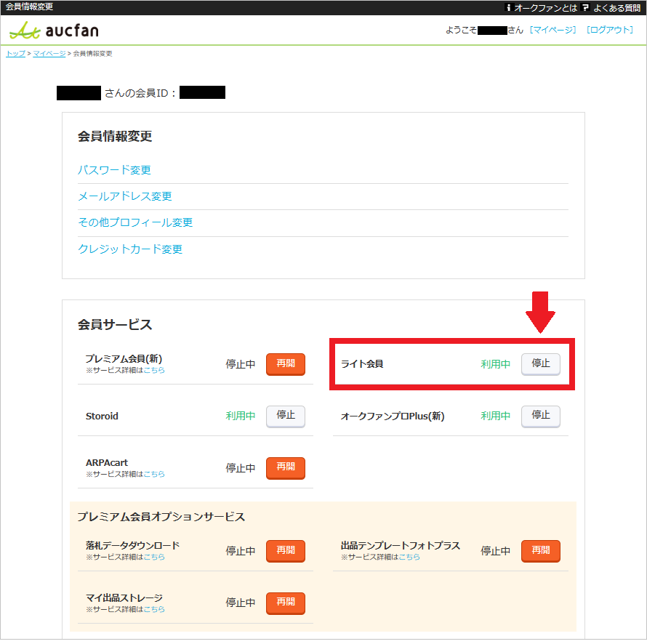Image resolution: width=647 pixels, height=644 pixels.
Task: Resume the 落札データダウンロード option
Action: [x=285, y=551]
